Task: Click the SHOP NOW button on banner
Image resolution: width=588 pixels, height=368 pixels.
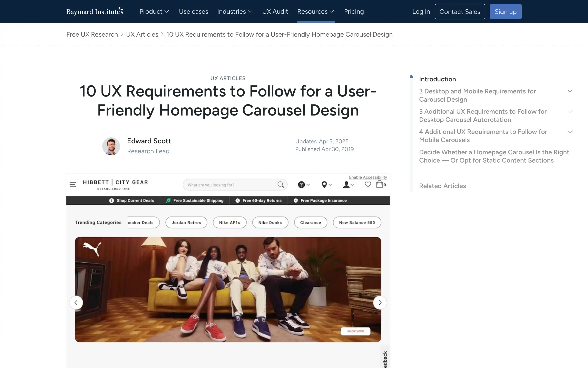Action: point(355,331)
